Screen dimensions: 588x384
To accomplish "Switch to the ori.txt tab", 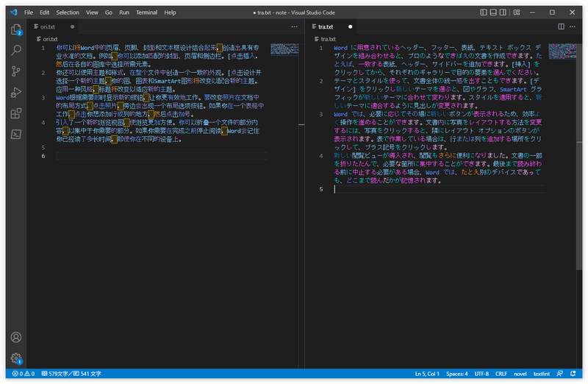I will (x=53, y=26).
